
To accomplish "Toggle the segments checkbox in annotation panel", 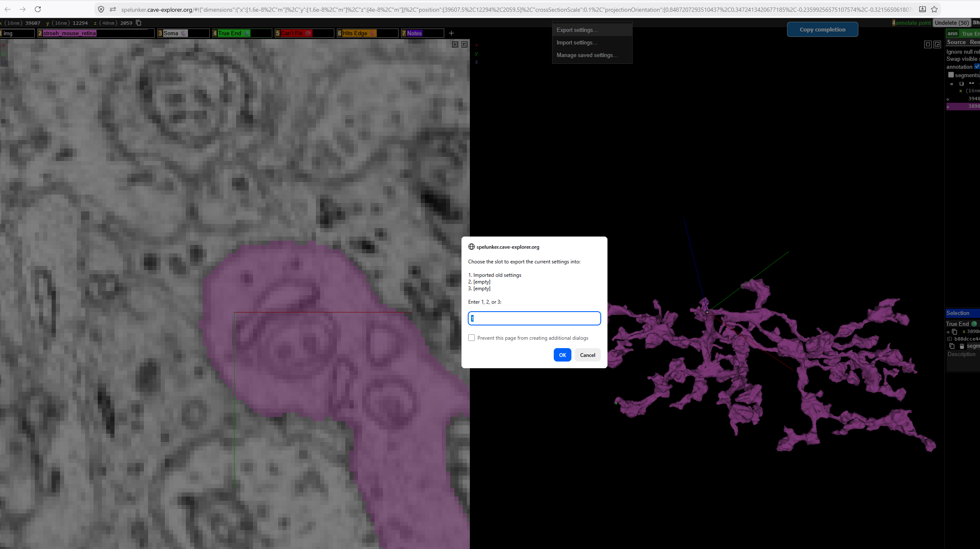I will (x=951, y=75).
